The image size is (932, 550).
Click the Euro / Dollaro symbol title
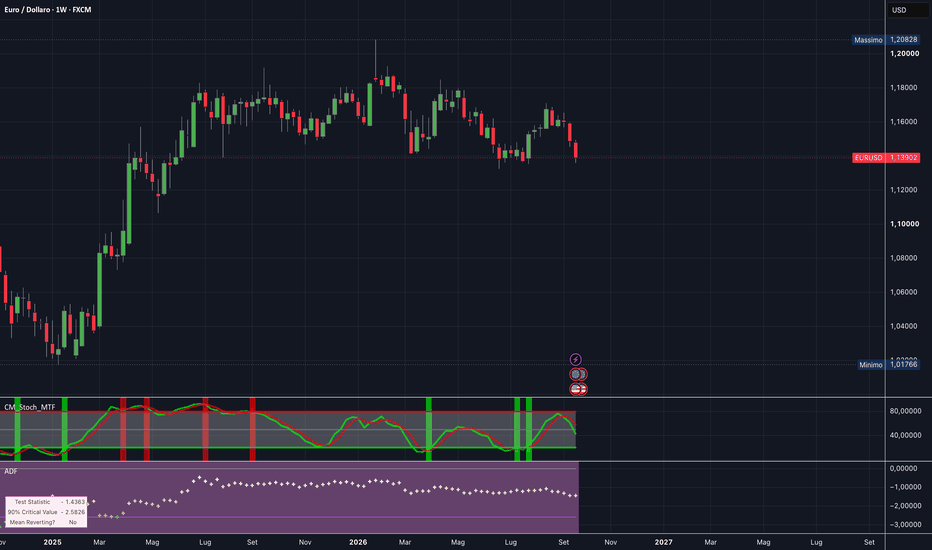[x=48, y=10]
